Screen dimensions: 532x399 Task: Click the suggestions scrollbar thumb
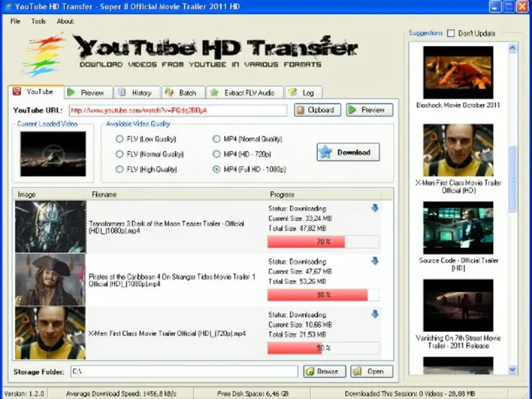(512, 179)
